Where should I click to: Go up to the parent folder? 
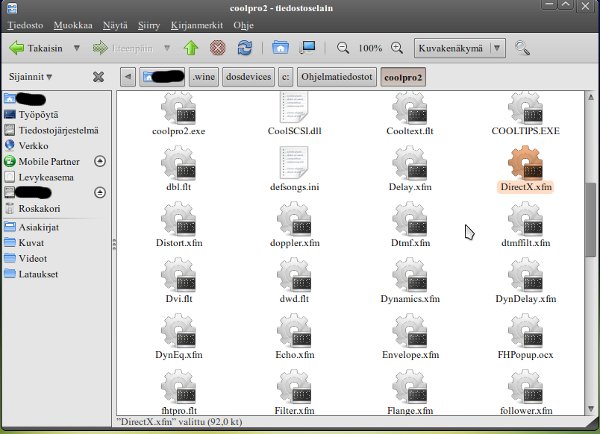pos(191,48)
